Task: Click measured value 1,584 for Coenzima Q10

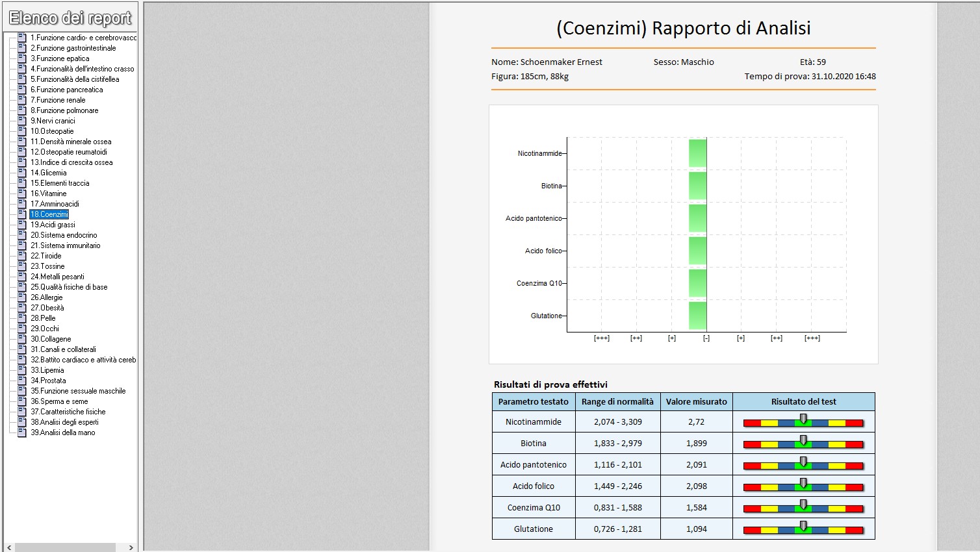Action: pos(697,508)
